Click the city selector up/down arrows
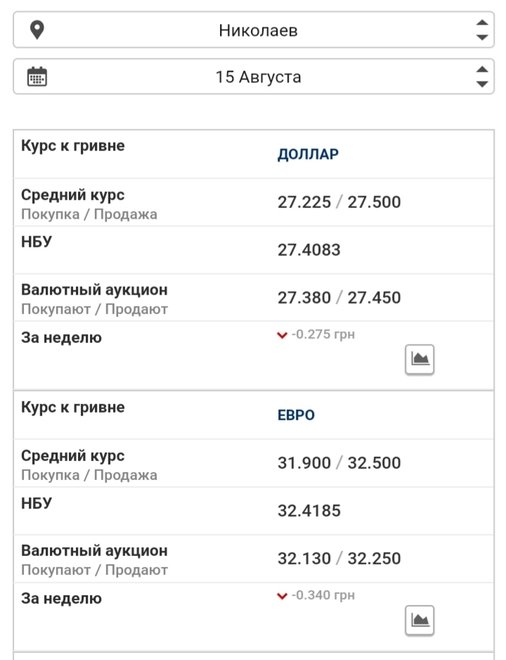 point(482,30)
